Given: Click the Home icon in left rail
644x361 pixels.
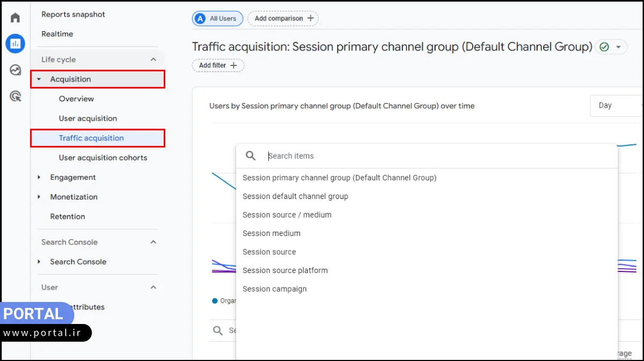Looking at the screenshot, I should (x=15, y=18).
